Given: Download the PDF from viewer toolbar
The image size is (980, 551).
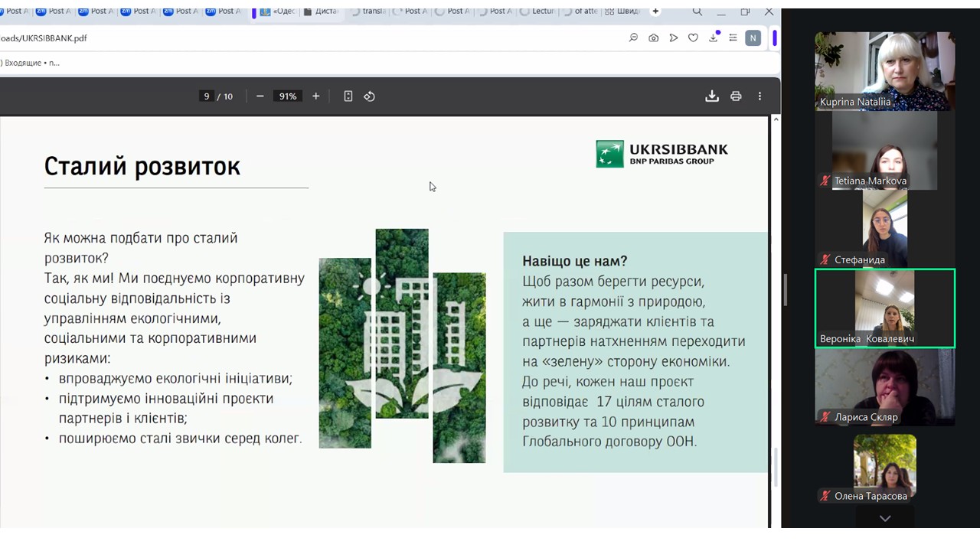Looking at the screenshot, I should [712, 96].
